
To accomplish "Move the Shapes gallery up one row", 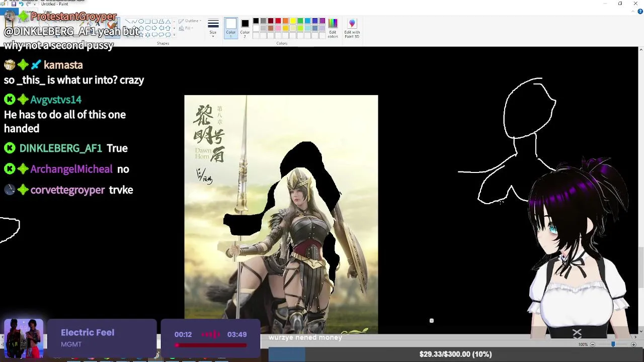I will click(x=174, y=21).
